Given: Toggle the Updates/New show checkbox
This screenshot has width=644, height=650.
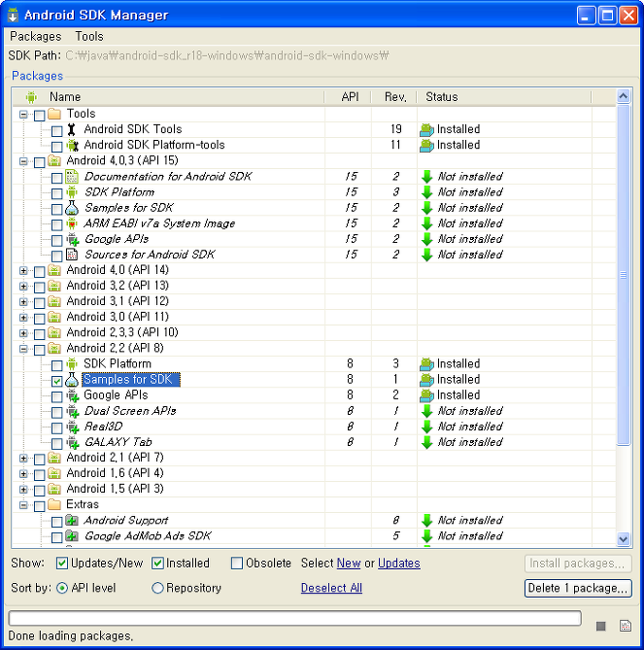Looking at the screenshot, I should tap(62, 563).
